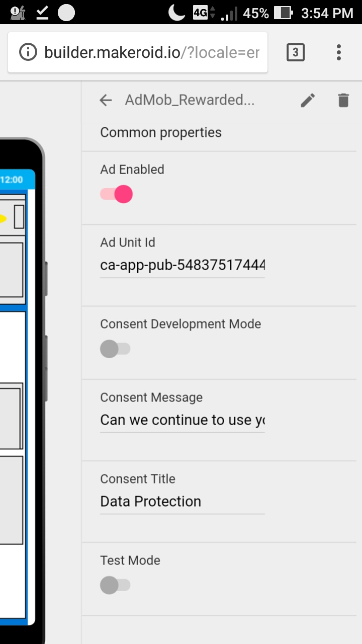Image resolution: width=362 pixels, height=644 pixels.
Task: Open the tab switcher showing 3
Action: [296, 52]
